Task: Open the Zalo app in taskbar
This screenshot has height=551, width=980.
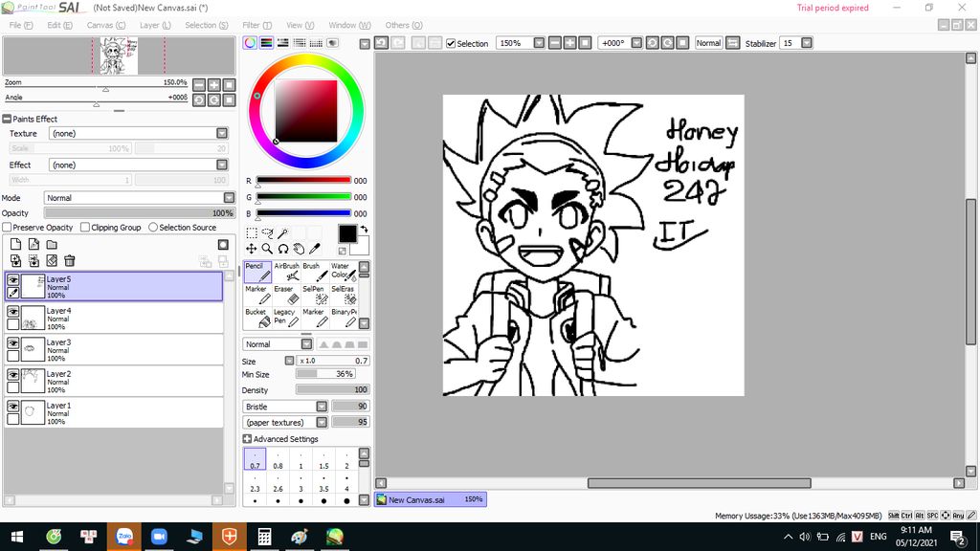Action: tap(123, 537)
